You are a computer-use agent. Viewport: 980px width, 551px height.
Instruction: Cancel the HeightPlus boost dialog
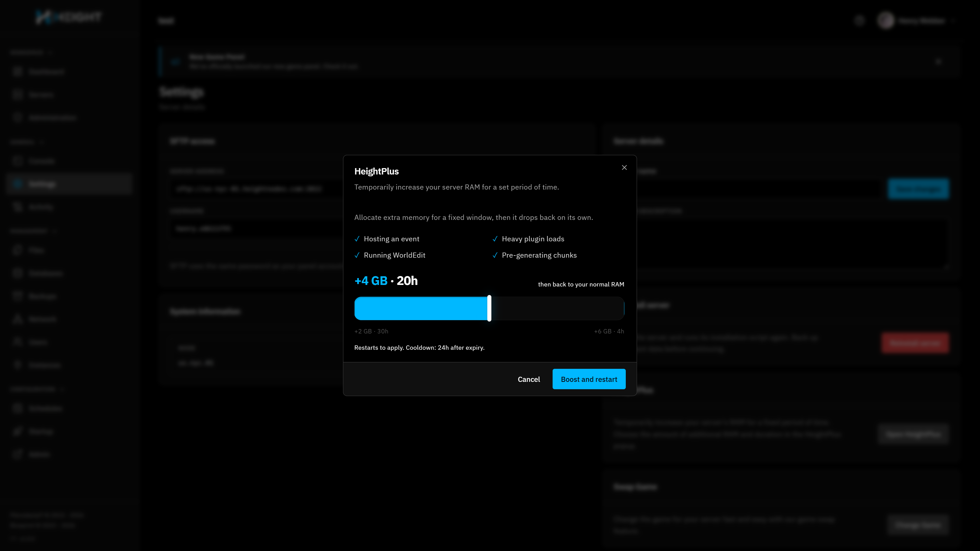(x=529, y=379)
